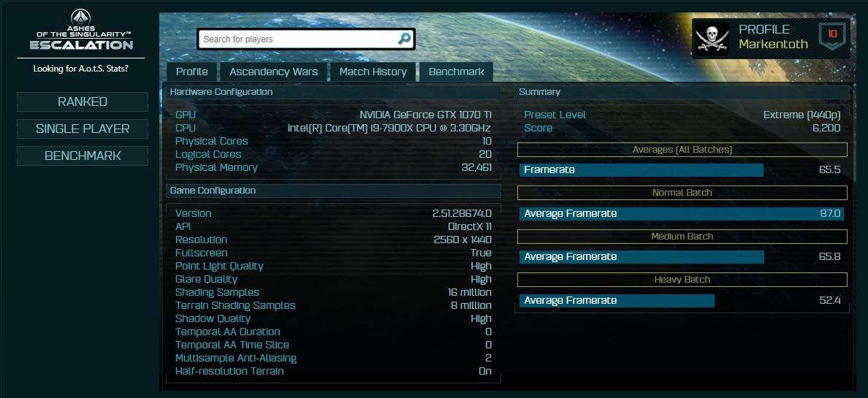
Task: Select the Benchmark tab
Action: pos(456,72)
